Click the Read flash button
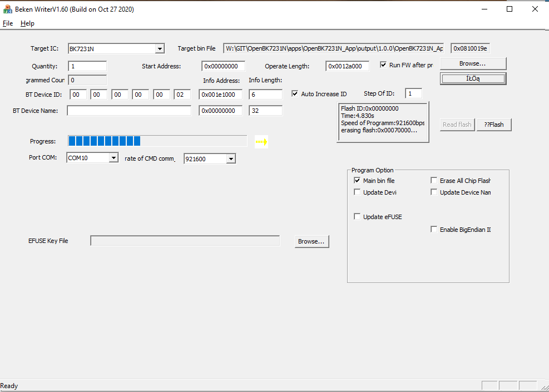This screenshot has height=392, width=549. 457,125
